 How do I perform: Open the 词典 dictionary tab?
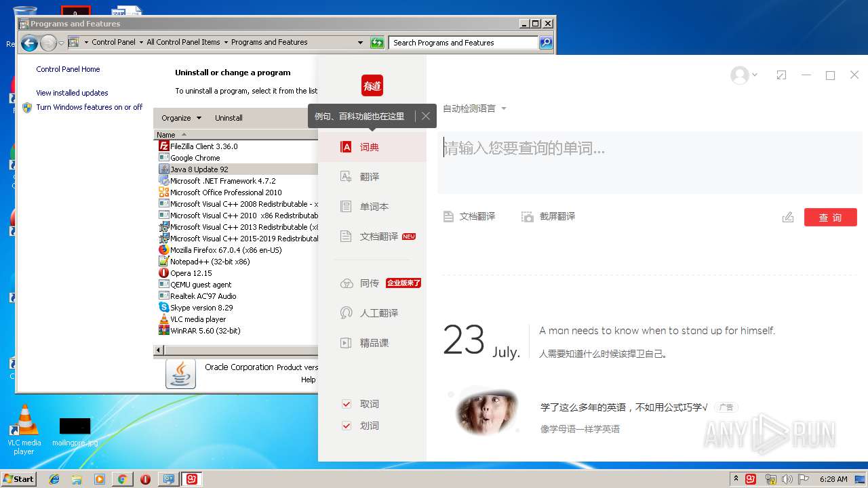coord(372,147)
